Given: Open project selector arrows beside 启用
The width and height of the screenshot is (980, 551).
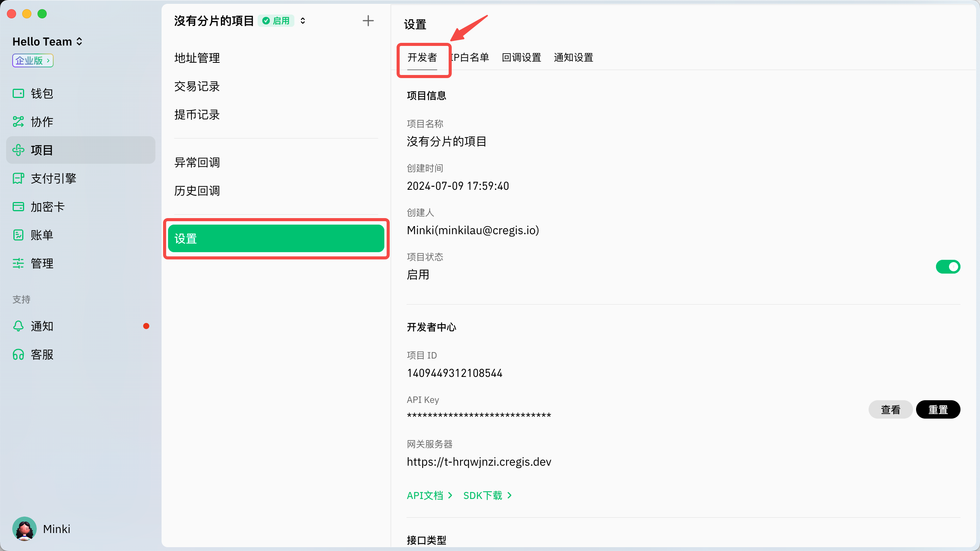Looking at the screenshot, I should (303, 21).
